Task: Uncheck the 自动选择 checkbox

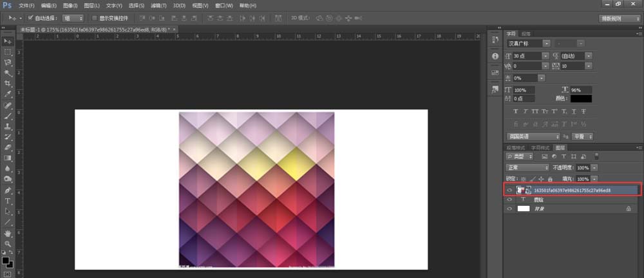Action: 30,18
